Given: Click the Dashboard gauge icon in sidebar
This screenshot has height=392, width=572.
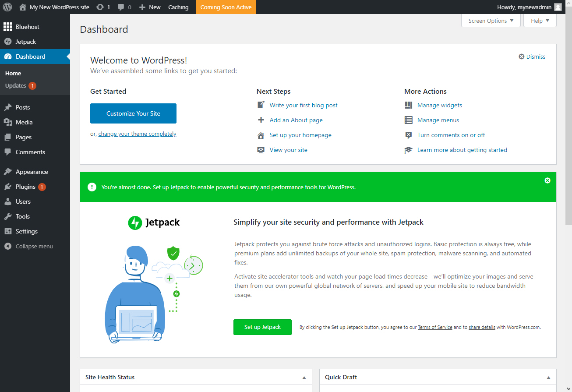Looking at the screenshot, I should [x=8, y=57].
